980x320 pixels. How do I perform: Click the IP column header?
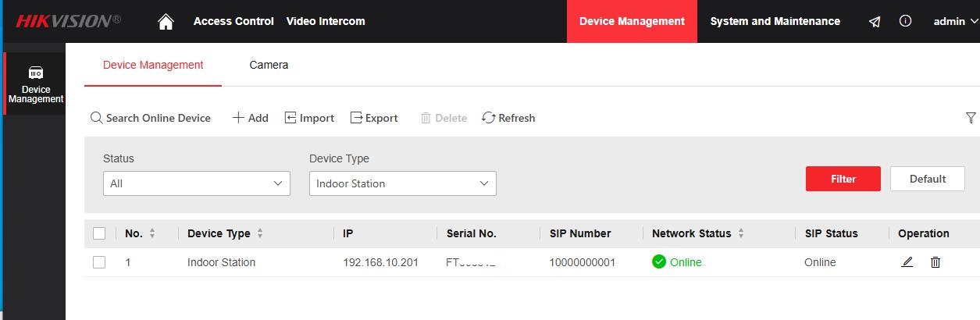pos(348,233)
